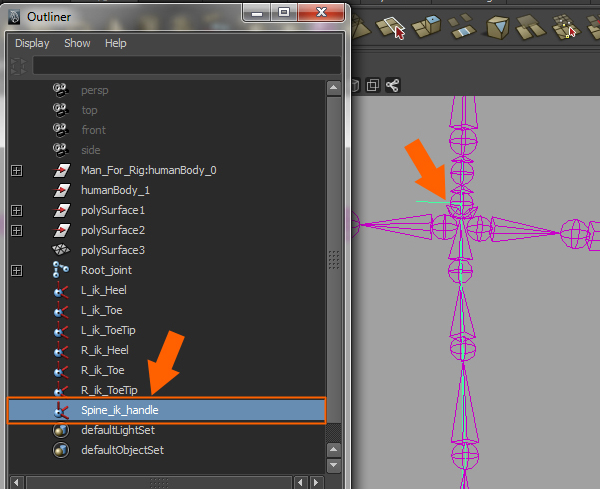Click the Outliner vertical scrollbar thumb

coord(334,260)
